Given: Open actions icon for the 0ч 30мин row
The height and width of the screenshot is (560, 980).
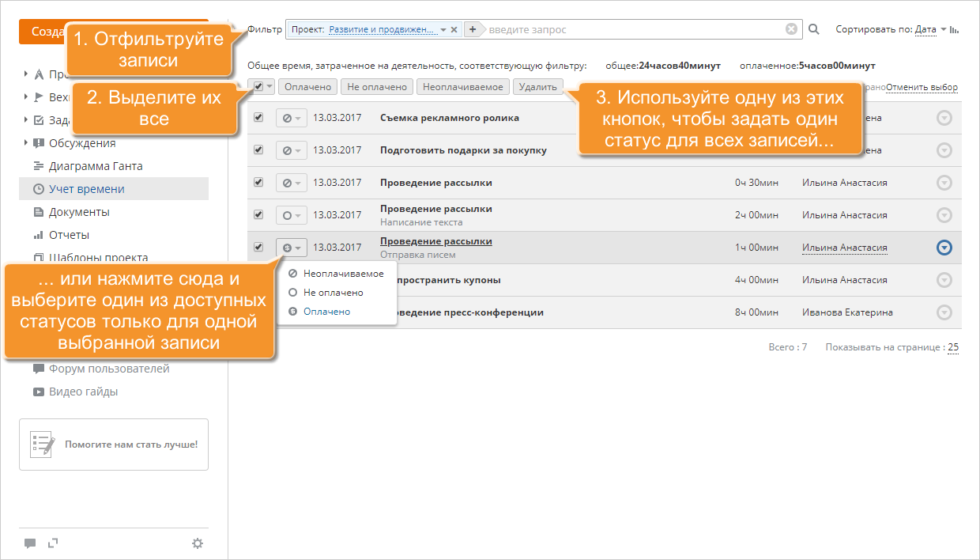Looking at the screenshot, I should (944, 183).
